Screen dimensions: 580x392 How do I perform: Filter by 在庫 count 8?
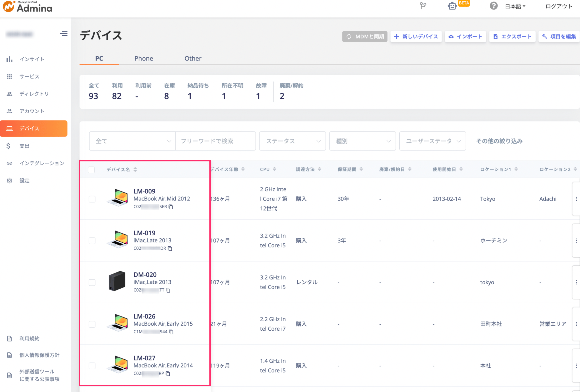point(169,91)
